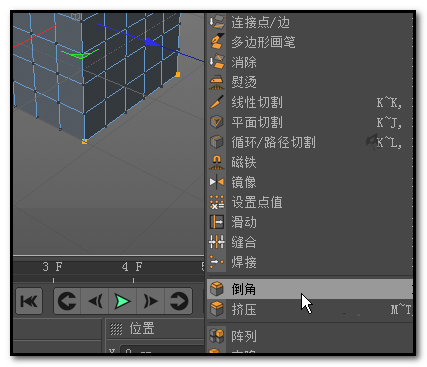
Task: Select 设置点值 in the menu
Action: 310,202
